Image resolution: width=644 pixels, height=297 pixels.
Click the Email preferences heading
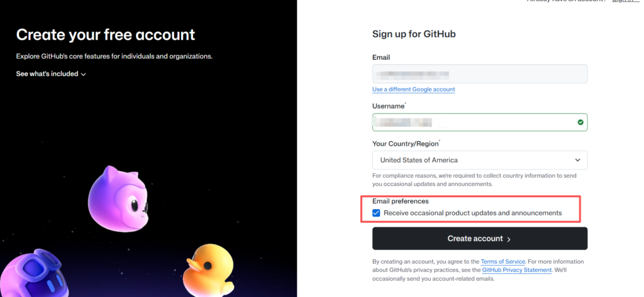point(401,202)
